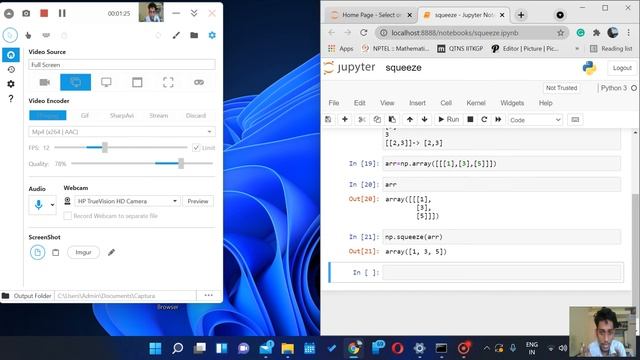Viewport: 640px width, 360px height.
Task: Toggle include cursor in Captura
Action: pos(10,36)
